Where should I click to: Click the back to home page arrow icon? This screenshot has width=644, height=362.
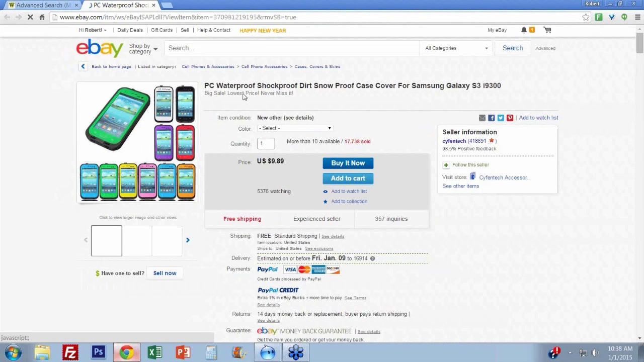click(x=83, y=66)
